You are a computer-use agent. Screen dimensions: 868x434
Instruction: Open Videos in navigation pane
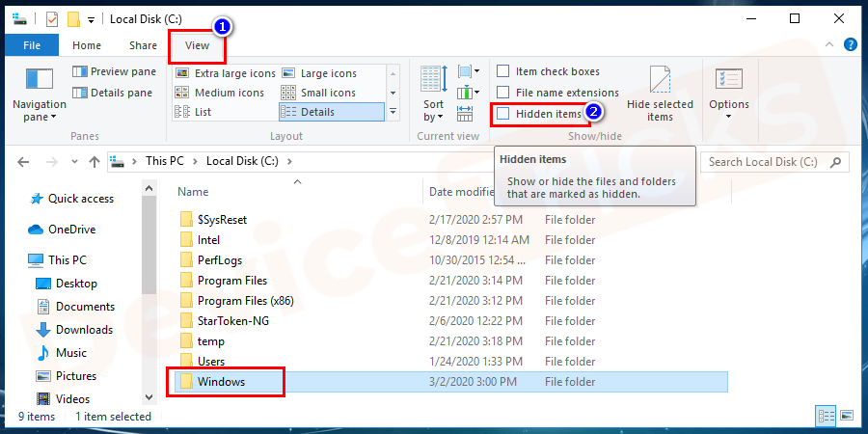tap(63, 399)
